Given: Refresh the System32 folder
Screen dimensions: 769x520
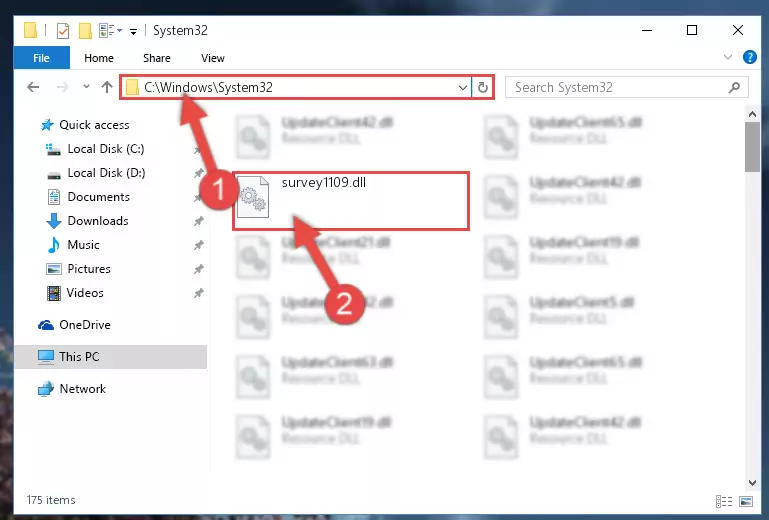Looking at the screenshot, I should click(x=483, y=88).
